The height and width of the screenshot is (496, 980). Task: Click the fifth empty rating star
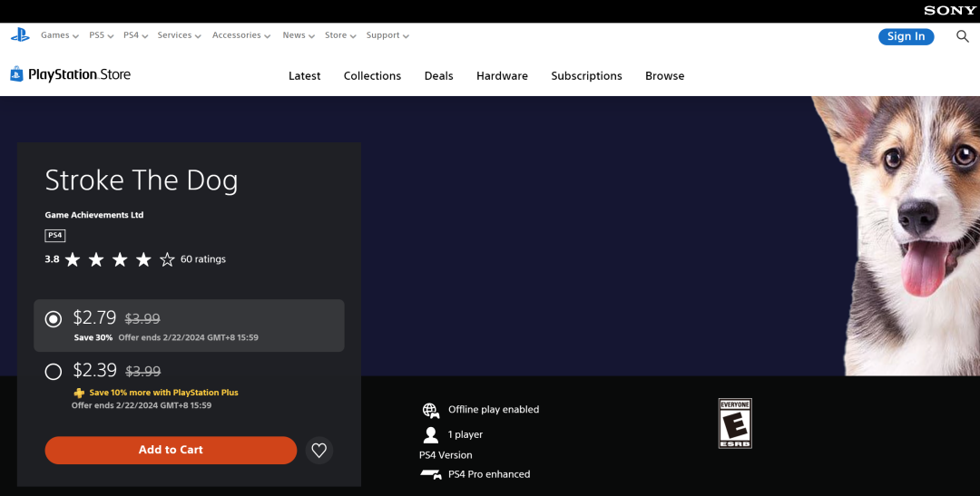(167, 259)
